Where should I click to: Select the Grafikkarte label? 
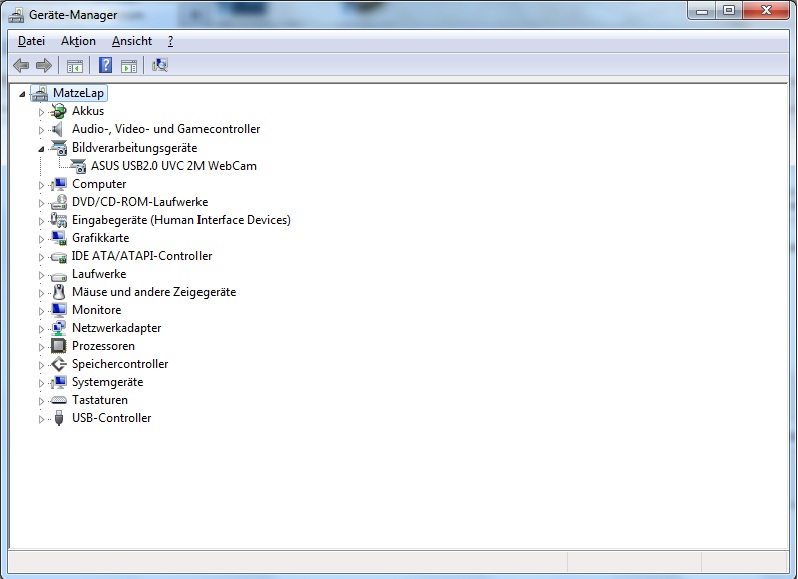coord(100,238)
